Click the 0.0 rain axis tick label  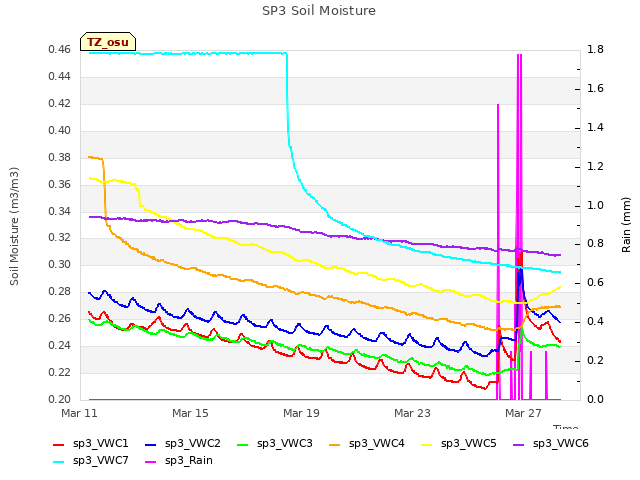(x=596, y=399)
